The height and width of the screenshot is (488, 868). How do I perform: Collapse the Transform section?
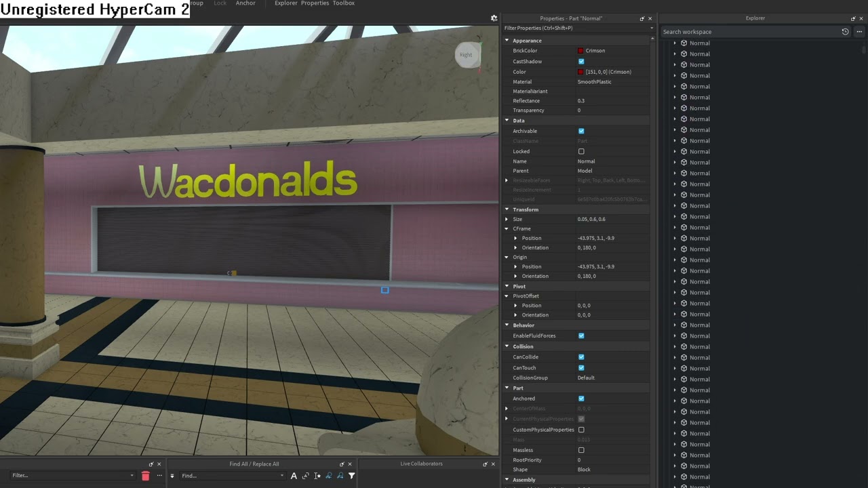pos(507,209)
